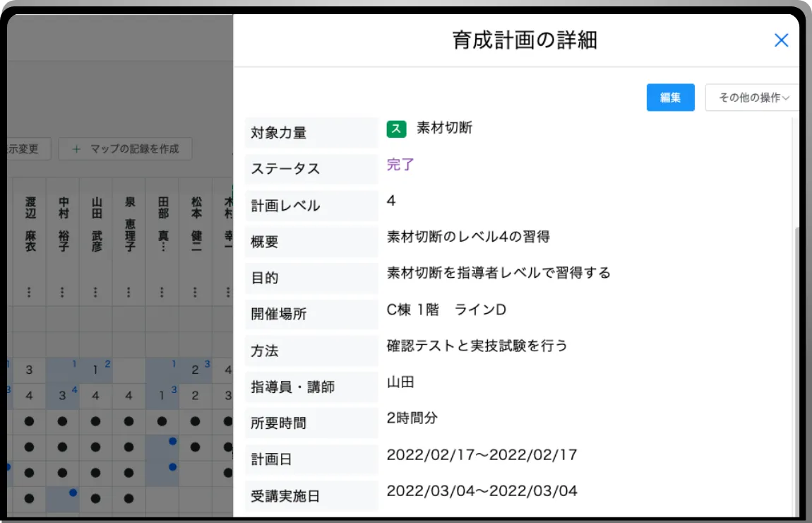Viewport: 812px width, 523px height.
Task: Click the マップの記録を作成 button
Action: point(126,149)
